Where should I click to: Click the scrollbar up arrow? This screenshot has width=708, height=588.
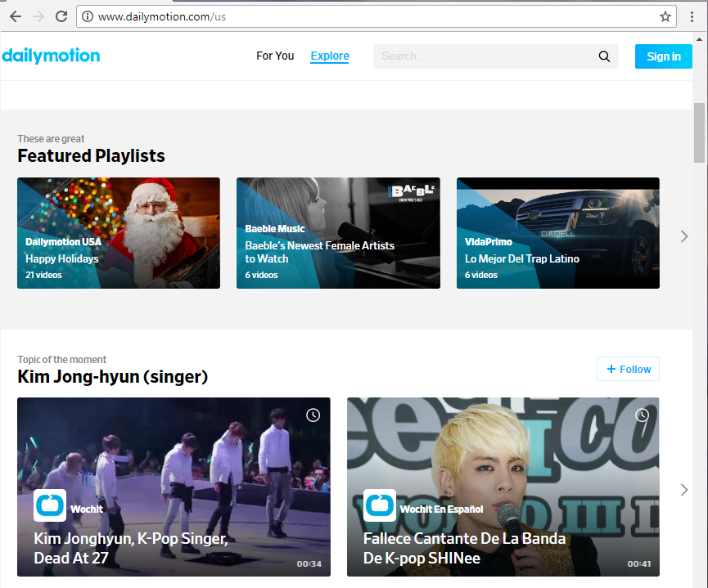click(x=699, y=39)
